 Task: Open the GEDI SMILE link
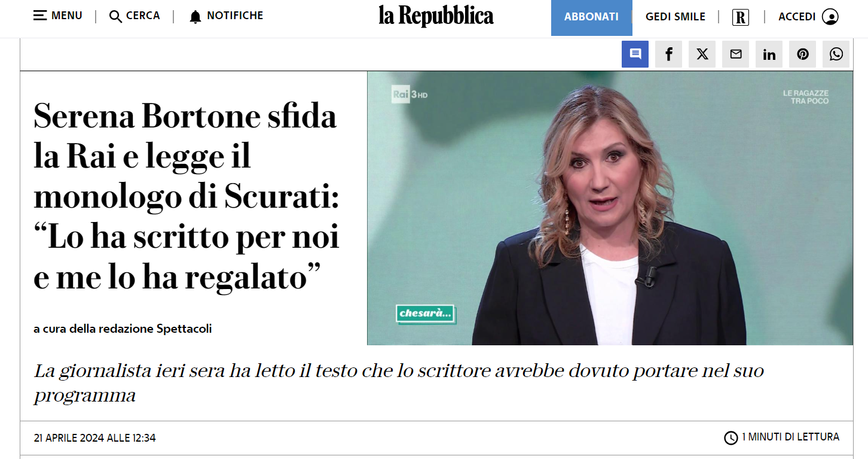tap(676, 17)
